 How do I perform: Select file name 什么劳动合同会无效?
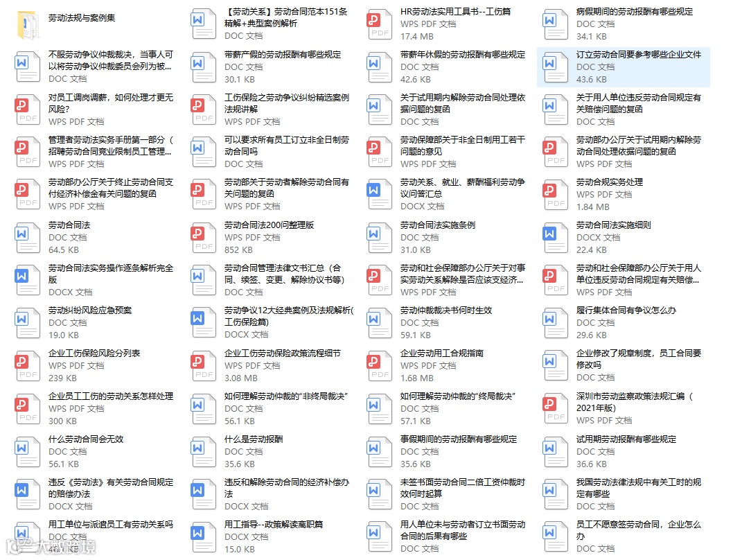(x=85, y=439)
